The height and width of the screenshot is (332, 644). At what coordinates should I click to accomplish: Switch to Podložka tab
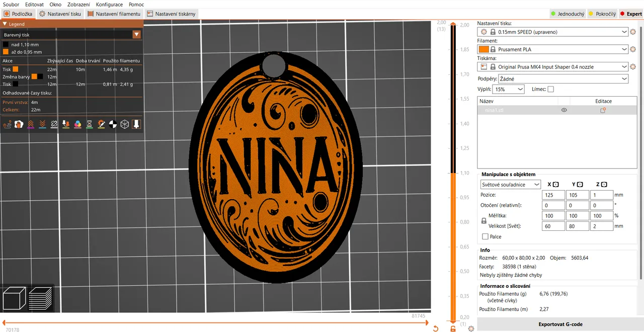[x=19, y=14]
